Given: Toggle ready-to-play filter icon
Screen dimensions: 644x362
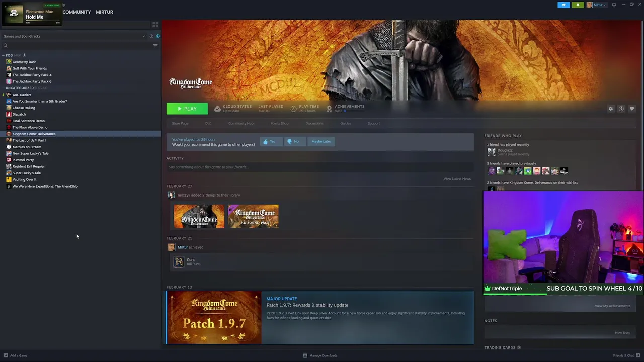Looking at the screenshot, I should point(157,36).
